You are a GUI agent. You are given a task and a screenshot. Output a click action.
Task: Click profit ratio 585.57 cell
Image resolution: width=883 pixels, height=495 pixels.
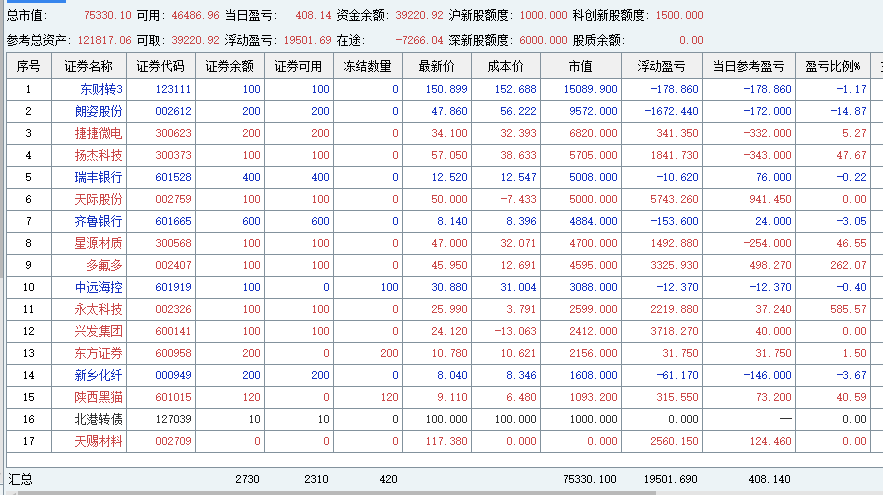click(848, 309)
